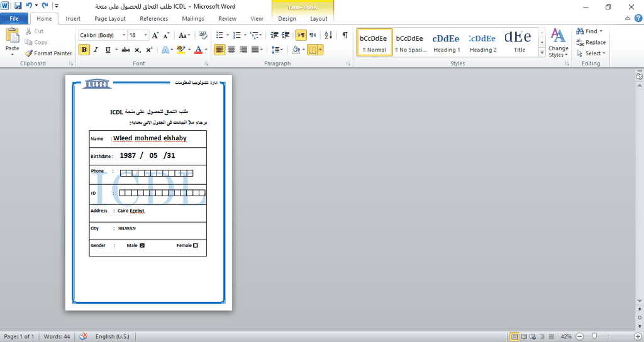
Task: Expand numbering library dropdown
Action: tap(245, 35)
